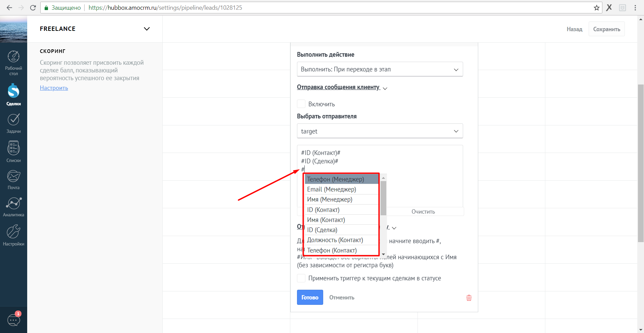
Task: Choose Имя (Контакт) from suggestions
Action: [x=342, y=220]
